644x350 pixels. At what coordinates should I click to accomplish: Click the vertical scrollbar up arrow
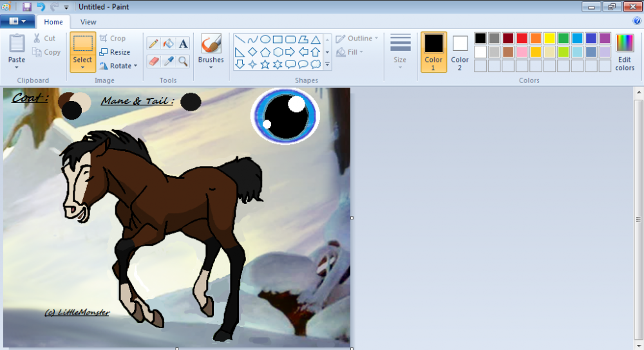point(639,92)
